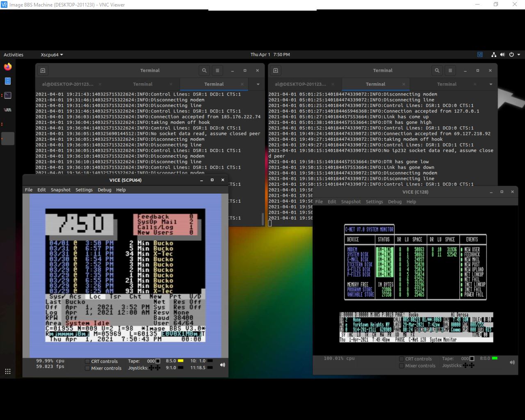Click the SCPU64 emulator screen
This screenshot has width=525, height=420.
pos(125,276)
